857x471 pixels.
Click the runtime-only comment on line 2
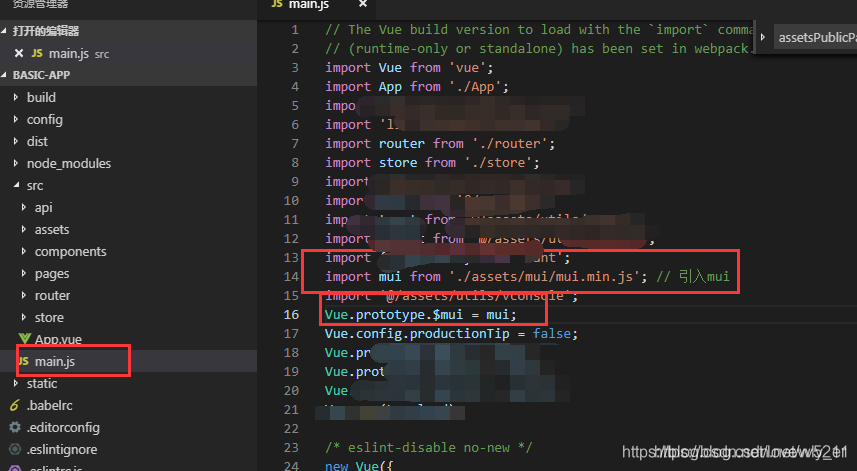(538, 49)
